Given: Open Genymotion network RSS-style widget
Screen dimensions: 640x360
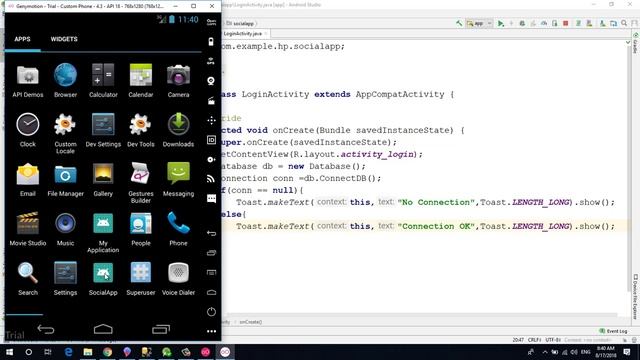Looking at the screenshot, I should pyautogui.click(x=211, y=179).
